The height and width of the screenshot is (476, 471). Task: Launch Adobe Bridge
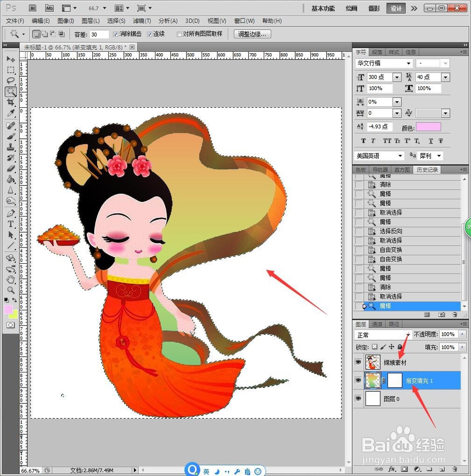coord(33,8)
